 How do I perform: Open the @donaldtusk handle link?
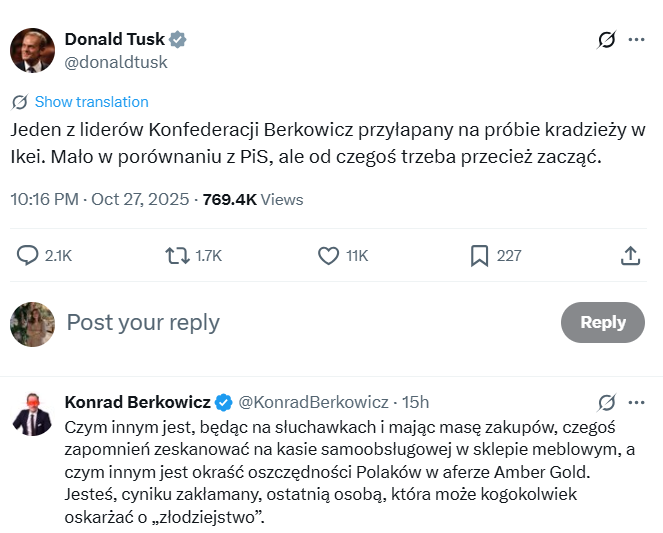click(116, 62)
